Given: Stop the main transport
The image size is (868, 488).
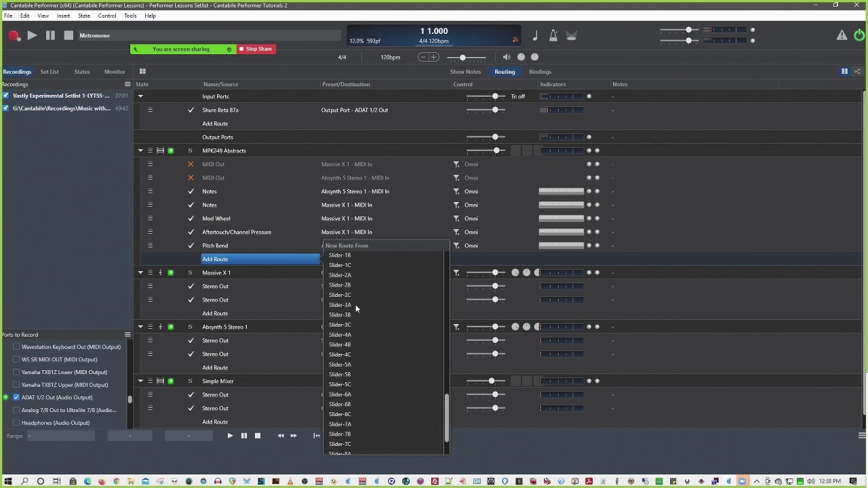Looking at the screenshot, I should pos(68,35).
